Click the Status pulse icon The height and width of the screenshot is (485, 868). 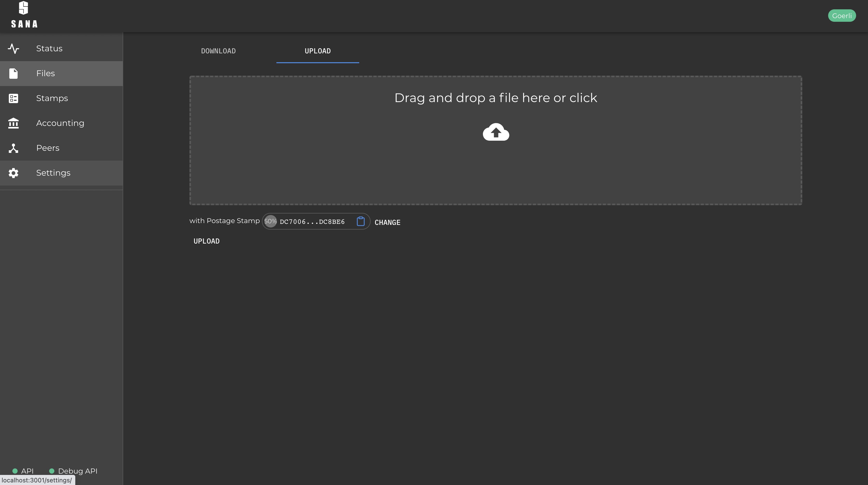(13, 48)
